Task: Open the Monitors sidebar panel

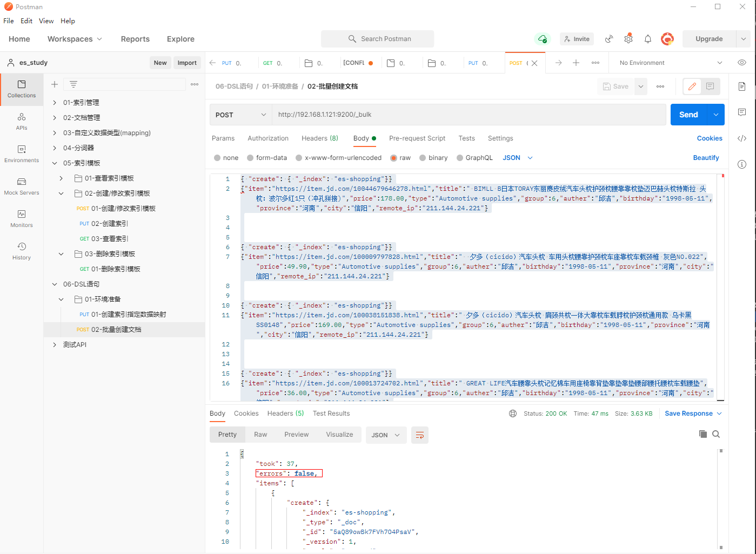Action: (22, 218)
